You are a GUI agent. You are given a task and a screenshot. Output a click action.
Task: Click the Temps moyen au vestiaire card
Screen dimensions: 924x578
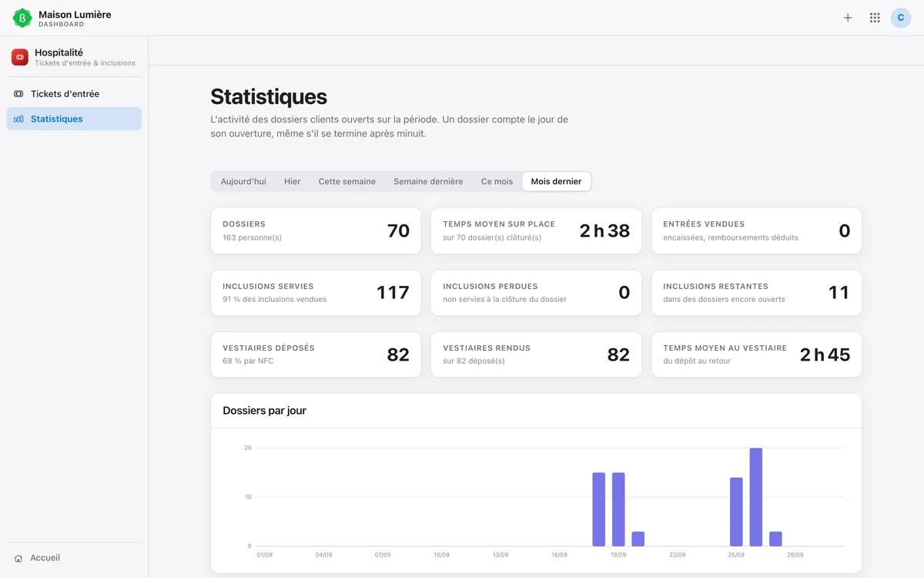tap(757, 355)
